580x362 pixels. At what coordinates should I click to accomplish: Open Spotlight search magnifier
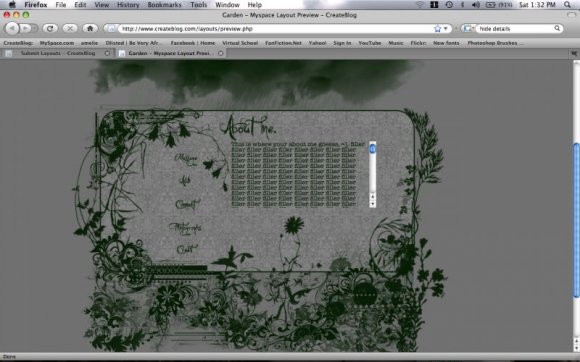(567, 4)
